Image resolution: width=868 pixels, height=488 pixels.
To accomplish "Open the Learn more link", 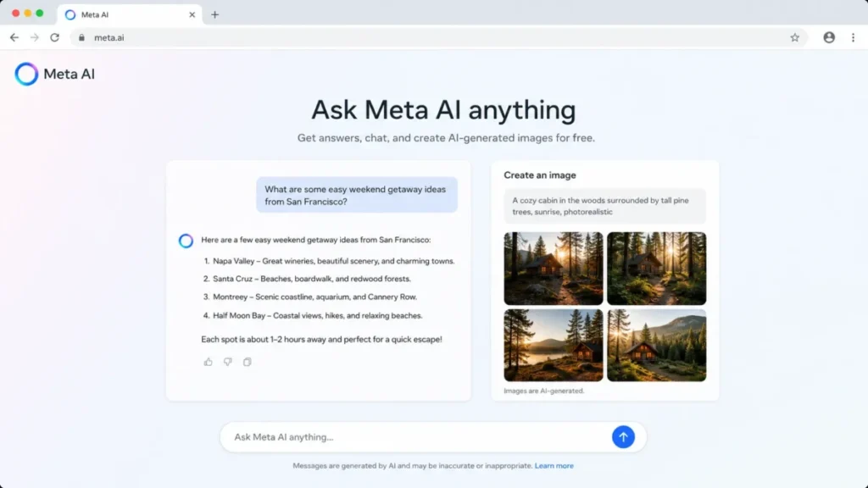I will (554, 466).
